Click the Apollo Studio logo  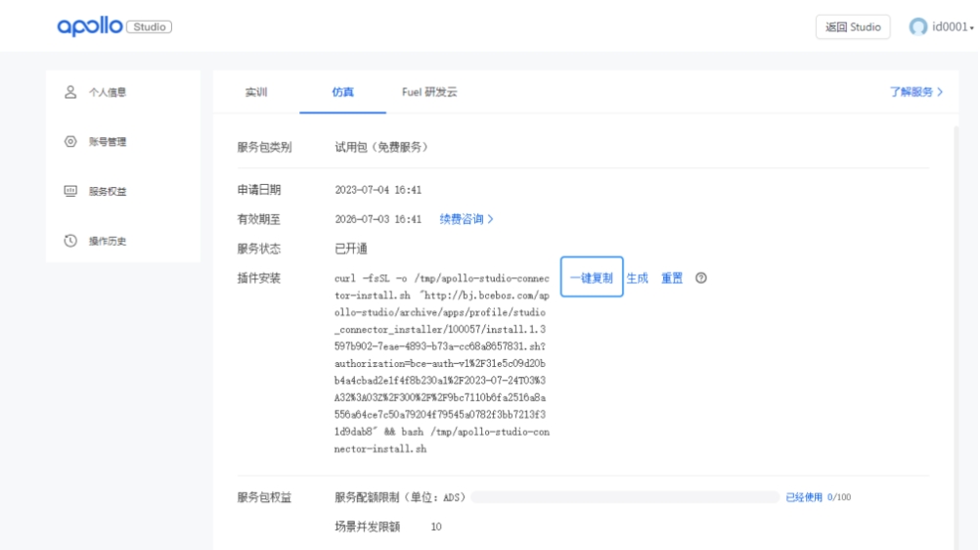click(x=114, y=26)
